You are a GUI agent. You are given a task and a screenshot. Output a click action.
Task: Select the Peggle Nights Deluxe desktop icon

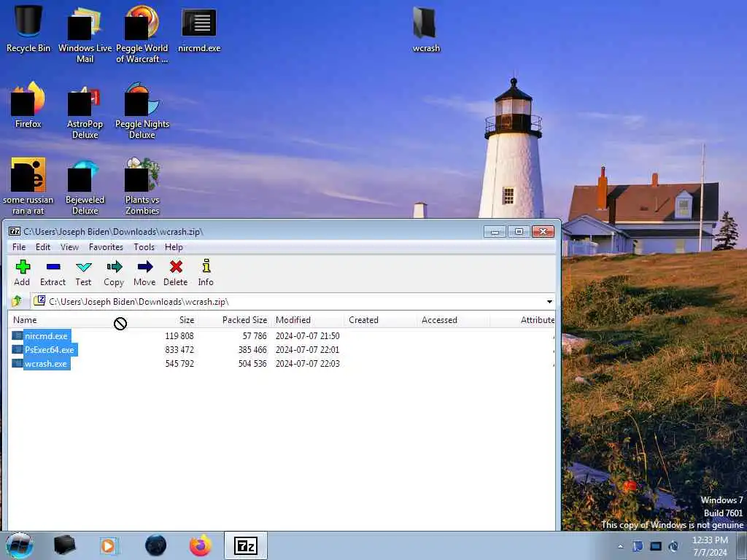click(x=142, y=111)
